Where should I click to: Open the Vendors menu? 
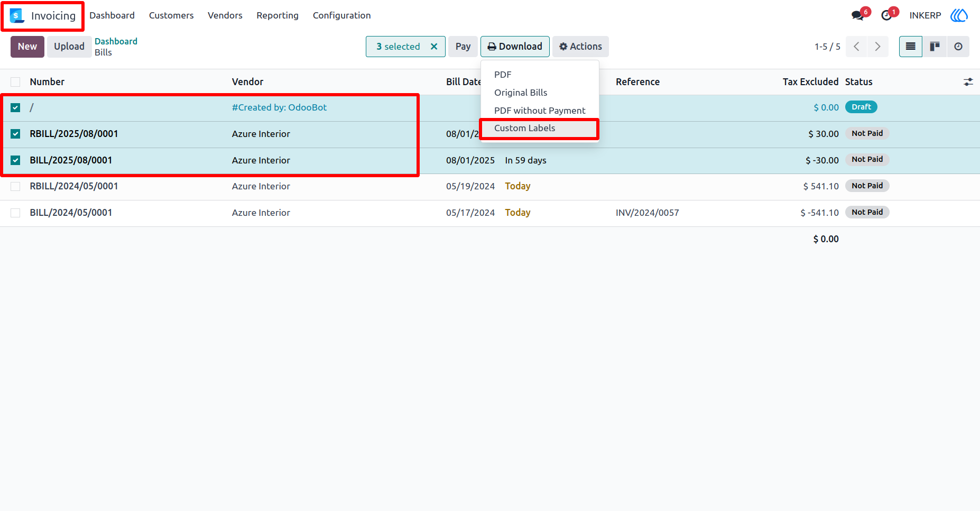[x=225, y=15]
